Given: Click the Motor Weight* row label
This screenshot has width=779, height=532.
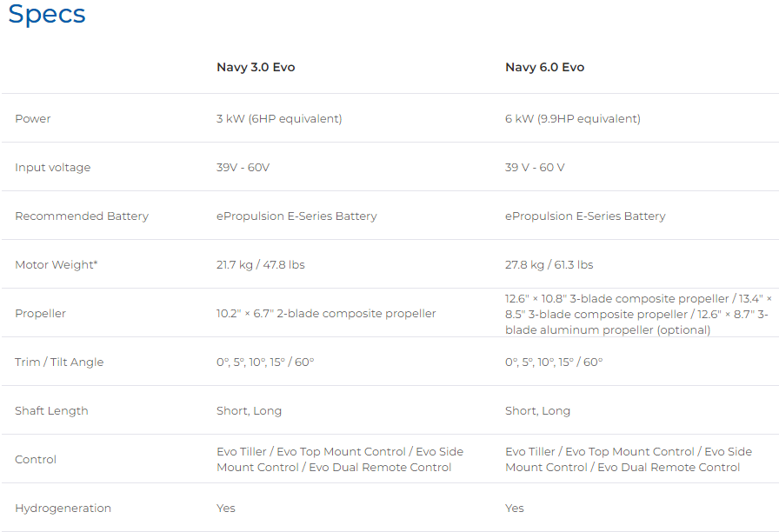Looking at the screenshot, I should [56, 264].
